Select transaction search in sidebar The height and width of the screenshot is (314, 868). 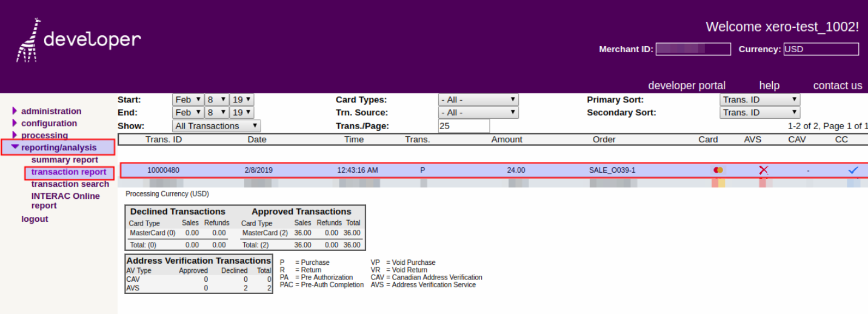pos(70,184)
